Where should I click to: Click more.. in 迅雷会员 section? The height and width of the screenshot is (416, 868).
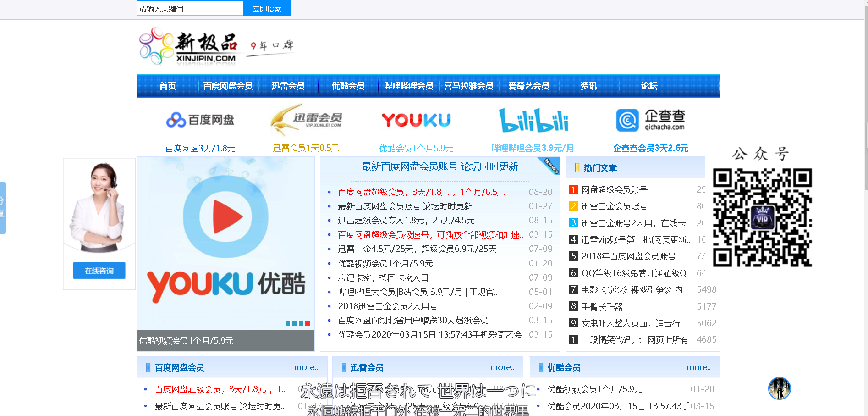(x=502, y=367)
